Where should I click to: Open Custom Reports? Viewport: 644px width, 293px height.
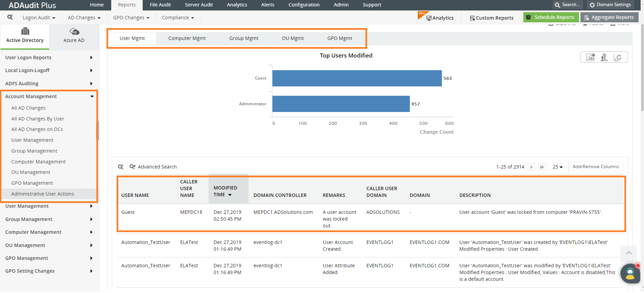492,18
